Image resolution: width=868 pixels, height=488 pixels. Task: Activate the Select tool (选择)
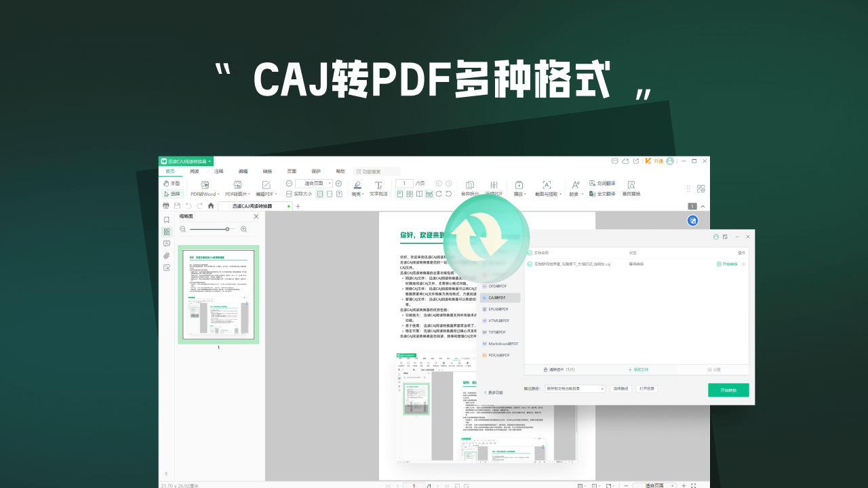[x=172, y=194]
